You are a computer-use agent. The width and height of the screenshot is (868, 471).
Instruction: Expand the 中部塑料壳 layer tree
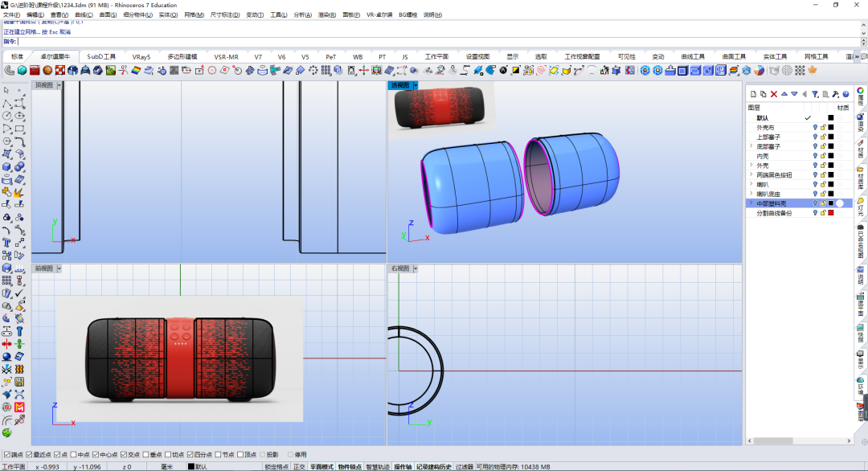pyautogui.click(x=751, y=203)
